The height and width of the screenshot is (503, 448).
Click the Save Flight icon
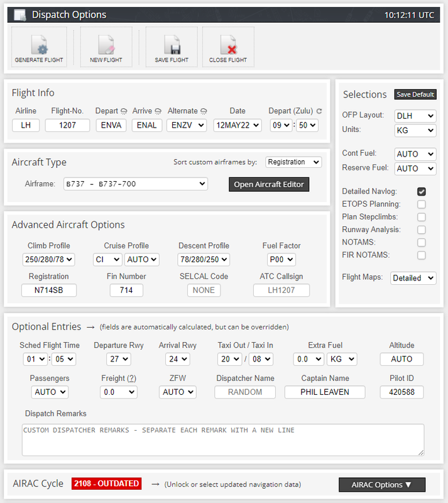pyautogui.click(x=172, y=45)
